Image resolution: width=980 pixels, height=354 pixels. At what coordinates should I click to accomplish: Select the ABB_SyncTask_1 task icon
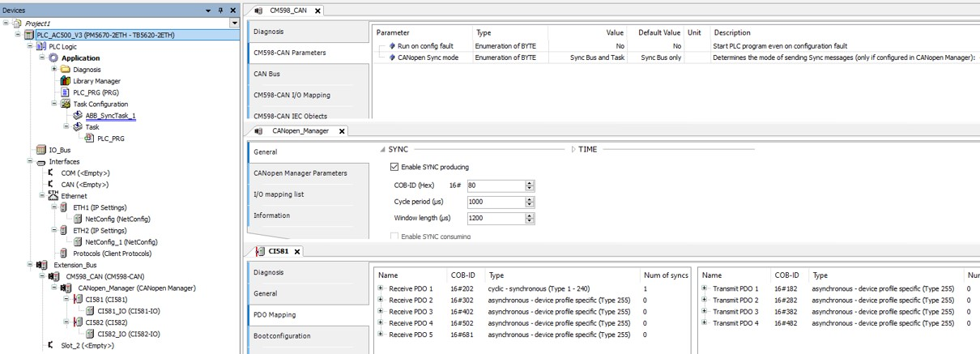pos(78,116)
